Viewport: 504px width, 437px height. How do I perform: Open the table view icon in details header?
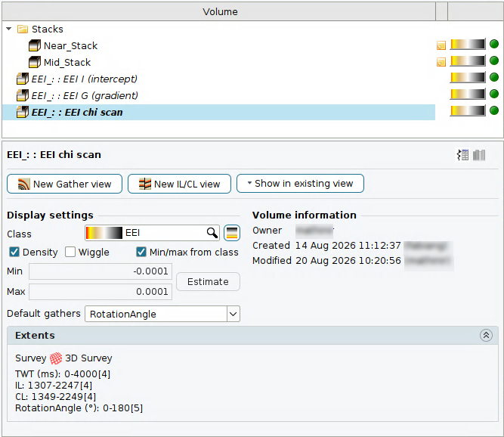click(x=463, y=155)
